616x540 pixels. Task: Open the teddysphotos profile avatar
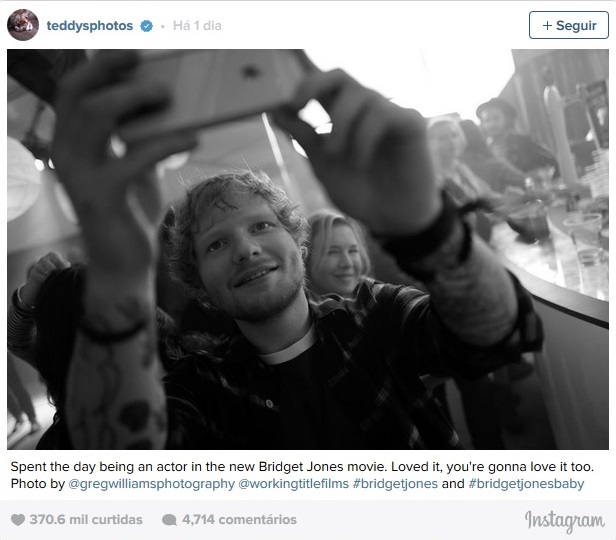click(x=23, y=25)
